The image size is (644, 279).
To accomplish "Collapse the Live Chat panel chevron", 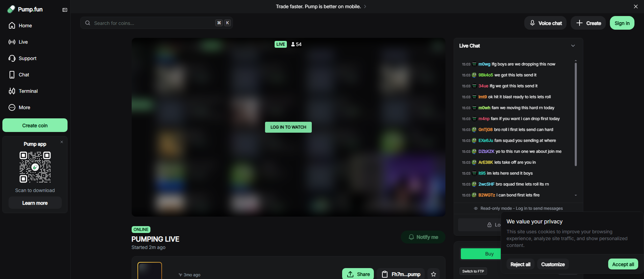I will pyautogui.click(x=573, y=46).
